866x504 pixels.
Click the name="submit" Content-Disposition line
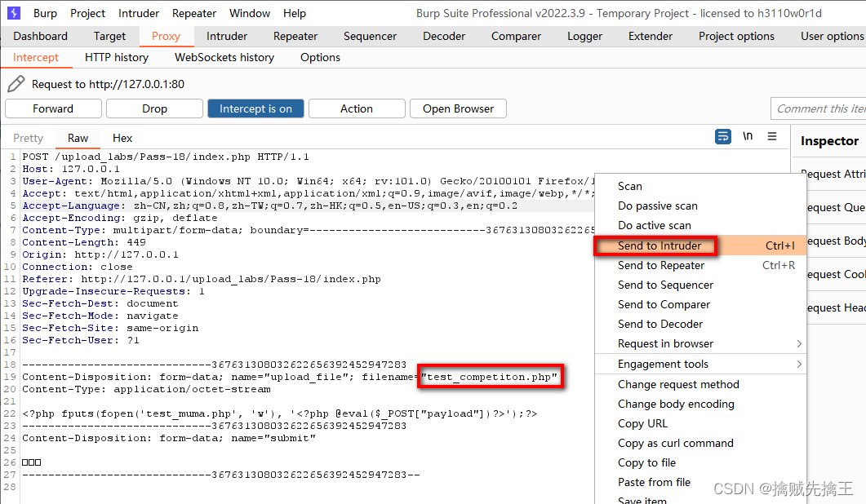point(169,438)
